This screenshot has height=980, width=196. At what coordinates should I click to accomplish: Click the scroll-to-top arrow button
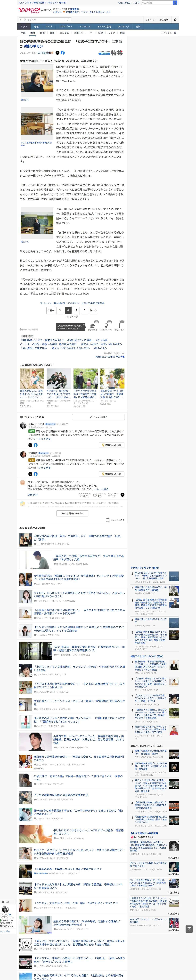[x=189, y=929]
